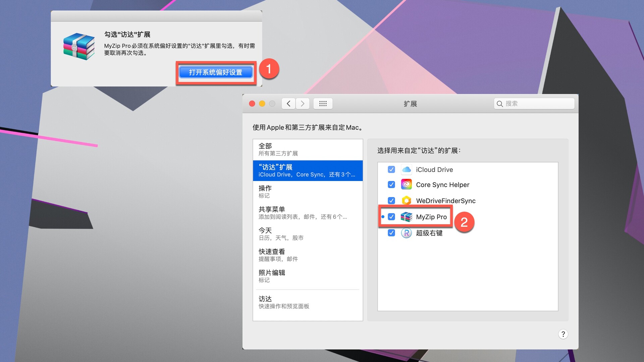Click the Core Sync Helper icon
Screen dimensions: 644x362
tap(407, 185)
